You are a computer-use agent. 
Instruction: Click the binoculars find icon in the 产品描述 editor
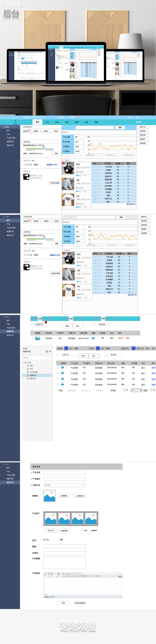pyautogui.click(x=59, y=574)
